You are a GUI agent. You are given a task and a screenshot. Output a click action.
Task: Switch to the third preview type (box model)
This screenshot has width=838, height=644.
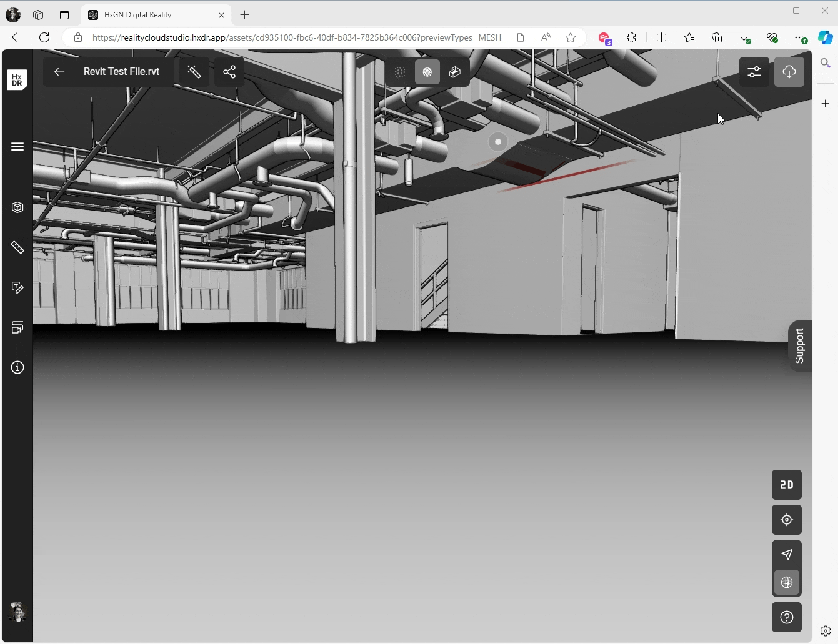455,72
